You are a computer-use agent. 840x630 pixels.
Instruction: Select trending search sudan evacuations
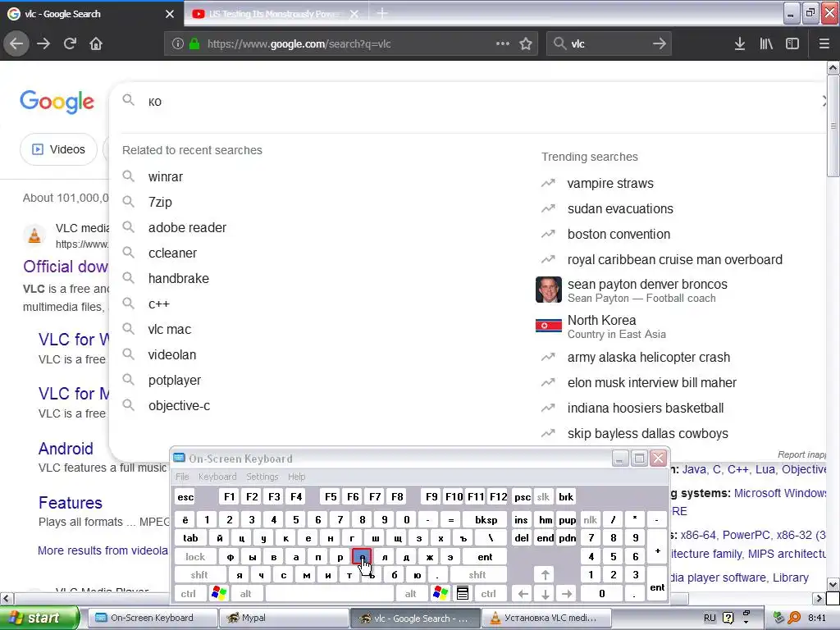[x=620, y=209]
